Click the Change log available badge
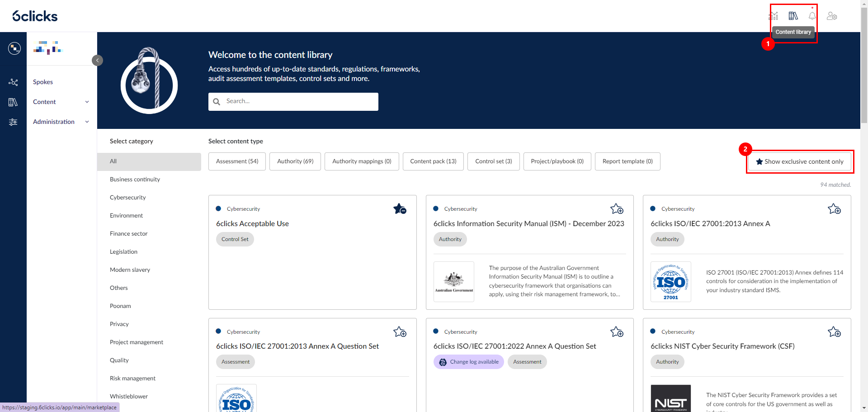Image resolution: width=868 pixels, height=412 pixels. pos(469,362)
